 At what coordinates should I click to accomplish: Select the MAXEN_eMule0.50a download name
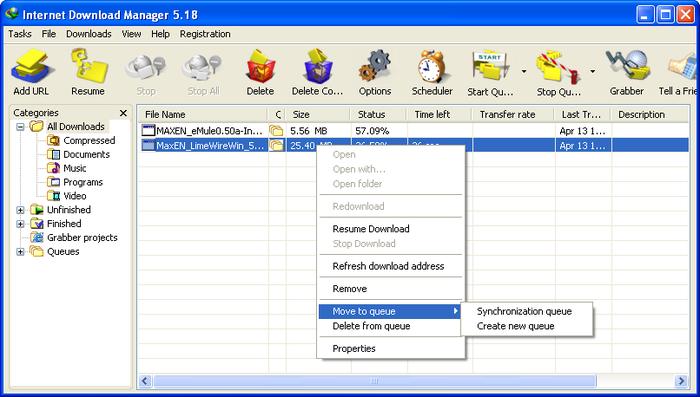tap(209, 131)
